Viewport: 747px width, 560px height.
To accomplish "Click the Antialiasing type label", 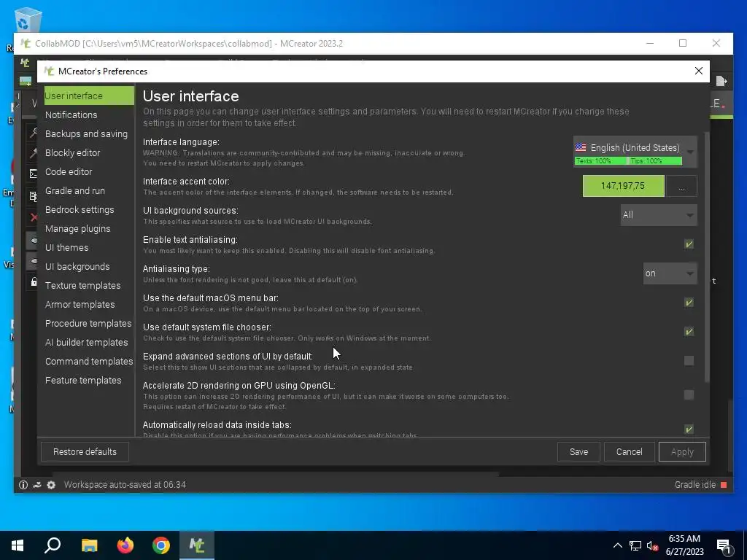I will 177,269.
